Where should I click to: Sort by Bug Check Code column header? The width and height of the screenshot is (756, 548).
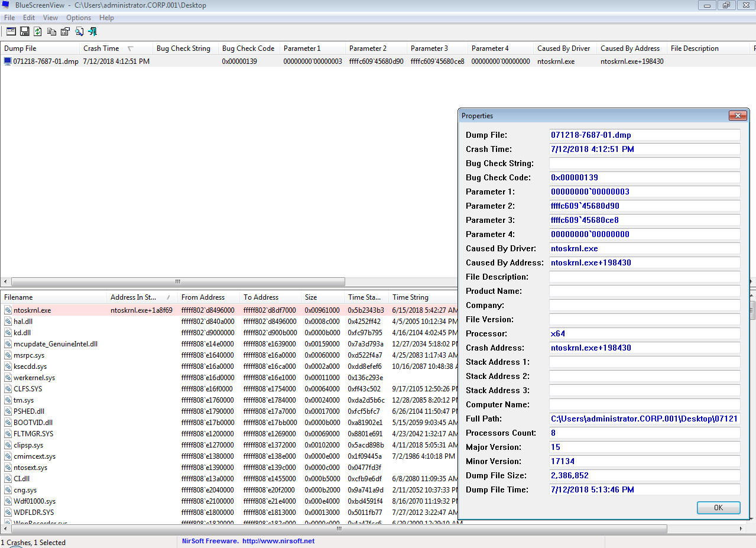click(x=249, y=48)
